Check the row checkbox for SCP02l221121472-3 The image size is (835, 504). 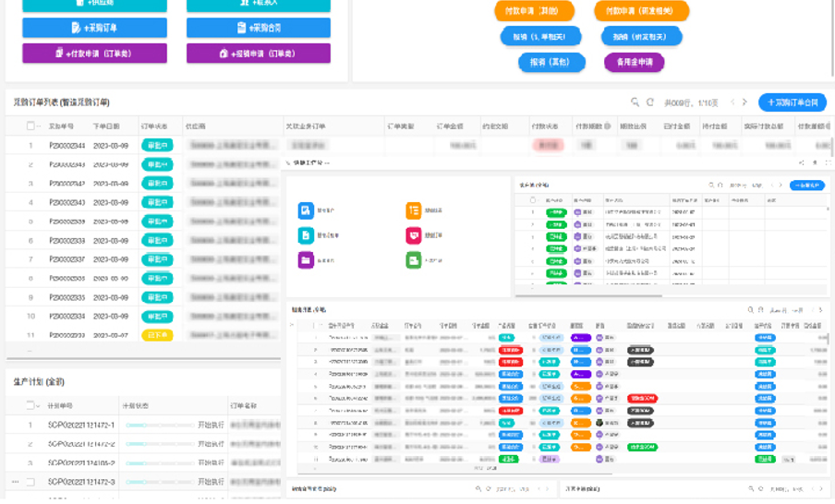click(x=30, y=482)
